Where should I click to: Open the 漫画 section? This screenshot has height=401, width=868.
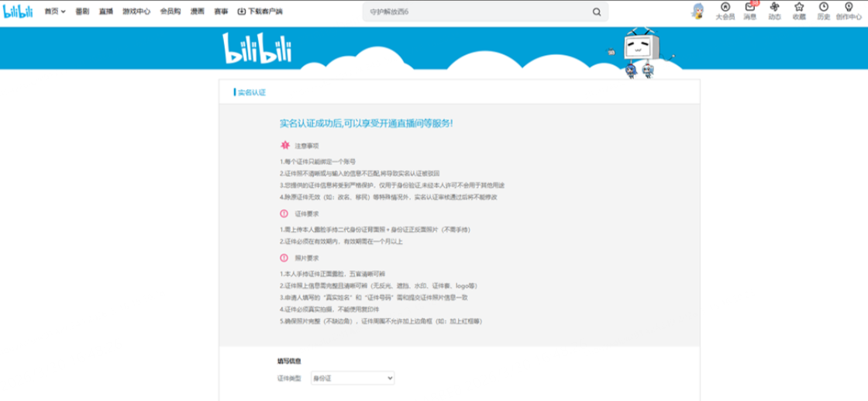click(x=197, y=12)
